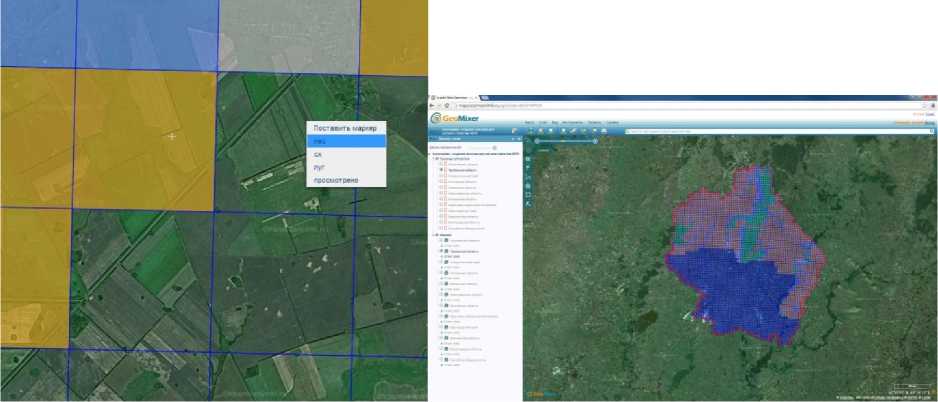Open the Chrome menu at the address bar's right
The image size is (938, 402).
coord(931,105)
